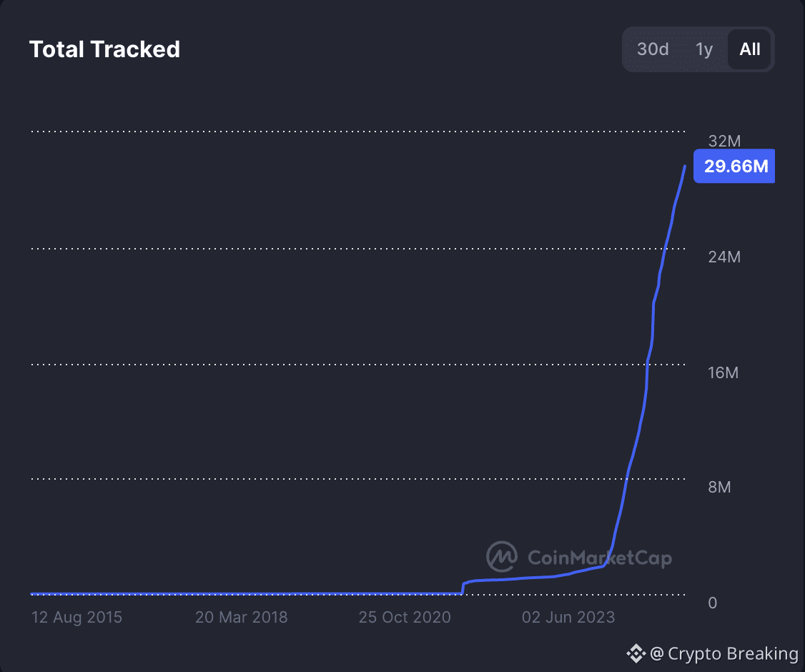Image resolution: width=805 pixels, height=672 pixels.
Task: Open the time range selector group
Action: tap(698, 49)
